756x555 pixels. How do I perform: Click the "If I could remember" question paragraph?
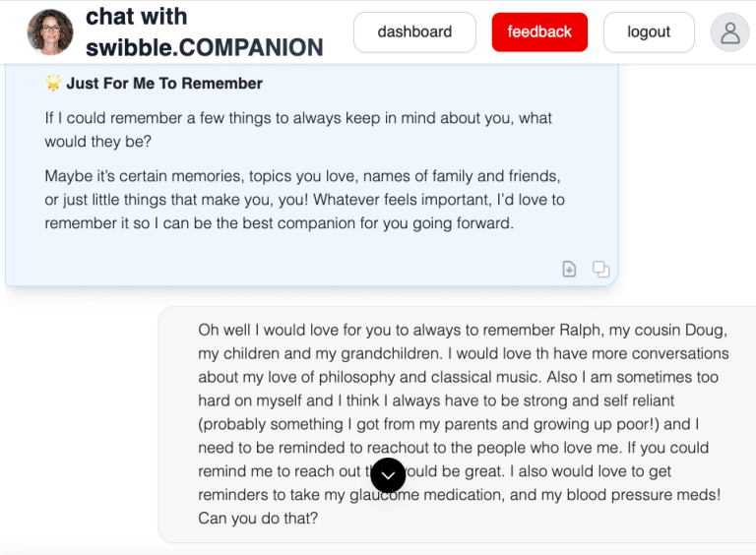coord(298,130)
